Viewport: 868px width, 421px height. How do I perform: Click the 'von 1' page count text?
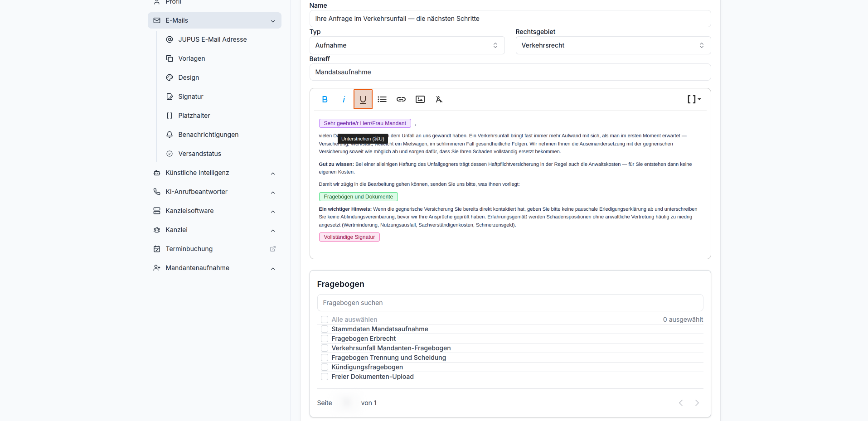pos(369,403)
